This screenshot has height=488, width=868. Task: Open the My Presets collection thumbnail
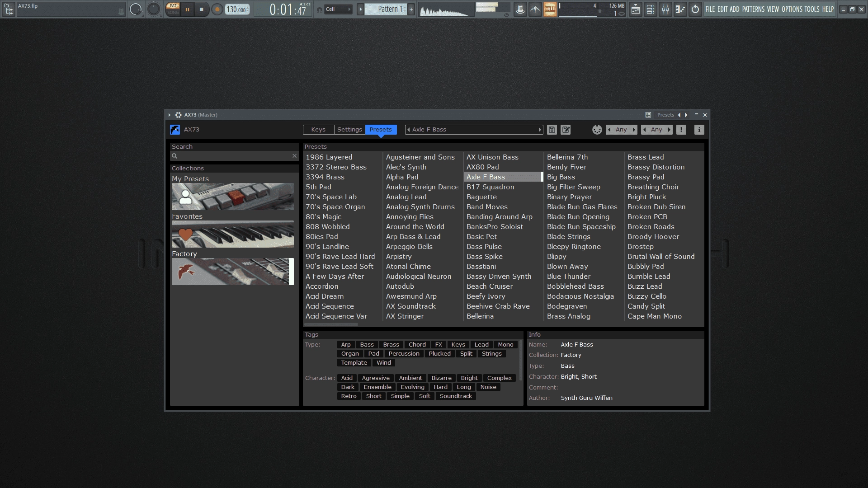[232, 197]
